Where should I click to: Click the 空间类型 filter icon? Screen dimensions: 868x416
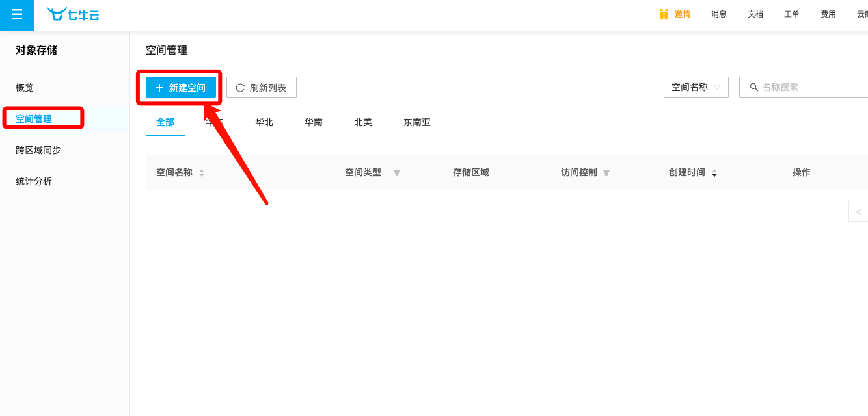pyautogui.click(x=397, y=173)
